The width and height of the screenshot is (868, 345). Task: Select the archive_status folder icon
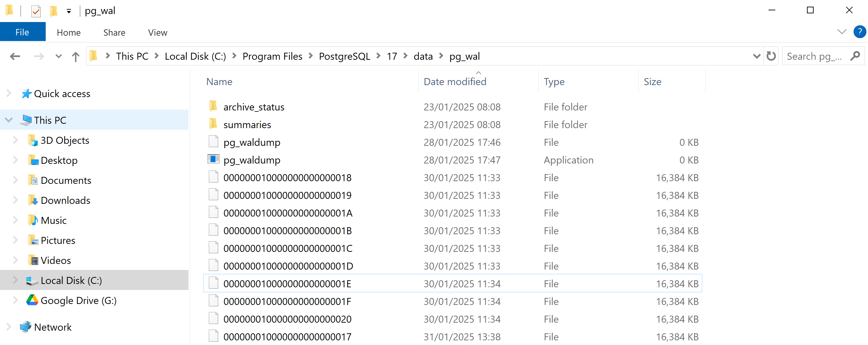pos(213,106)
